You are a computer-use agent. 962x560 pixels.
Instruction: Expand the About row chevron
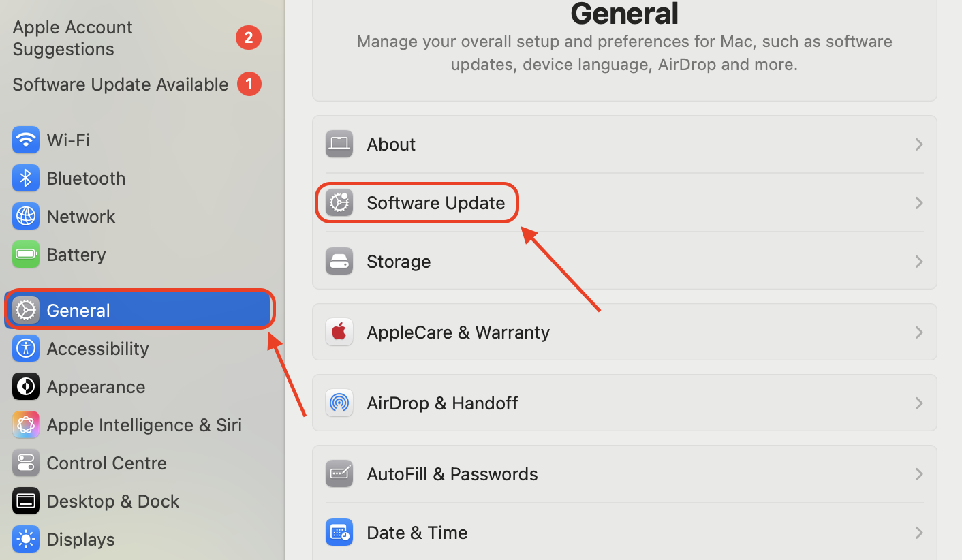pyautogui.click(x=918, y=144)
